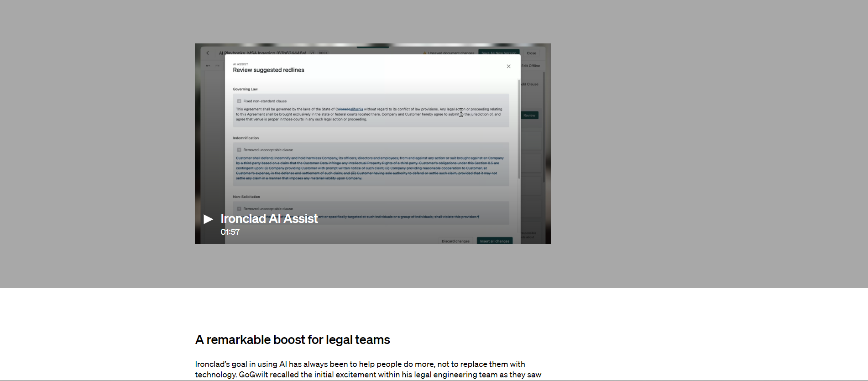Click the paragraph line starting "Ironclad's goal in using AI"
The width and height of the screenshot is (868, 381).
click(x=360, y=364)
